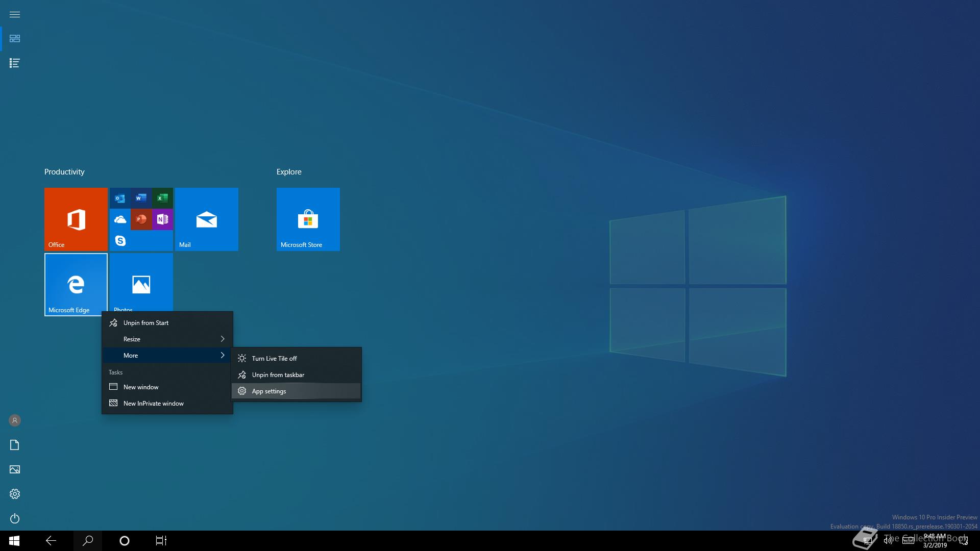This screenshot has width=980, height=551.
Task: Open App settings from submenu
Action: 296,391
